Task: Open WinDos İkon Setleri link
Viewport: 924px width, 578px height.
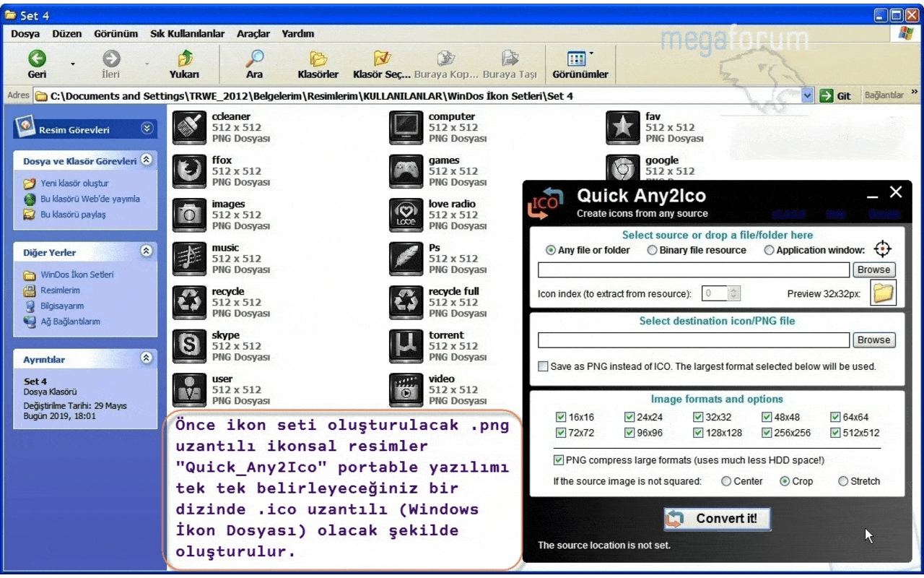Action: (77, 275)
